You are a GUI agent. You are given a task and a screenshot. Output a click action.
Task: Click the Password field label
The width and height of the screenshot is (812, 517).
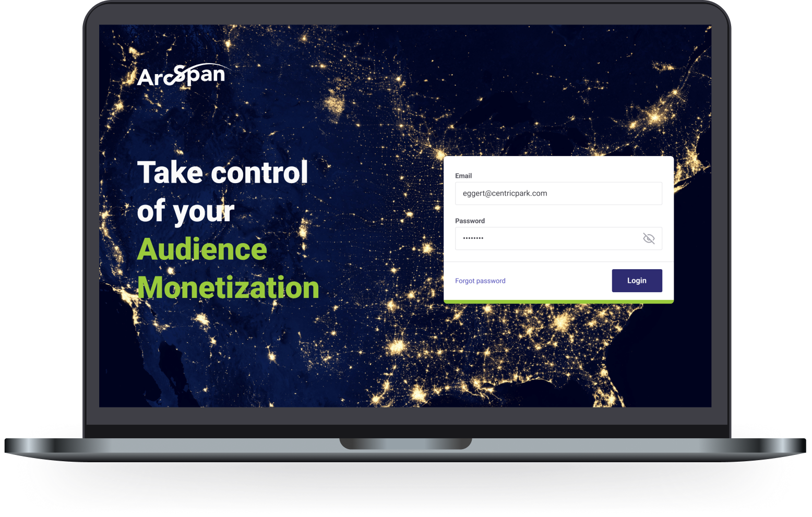click(x=470, y=221)
